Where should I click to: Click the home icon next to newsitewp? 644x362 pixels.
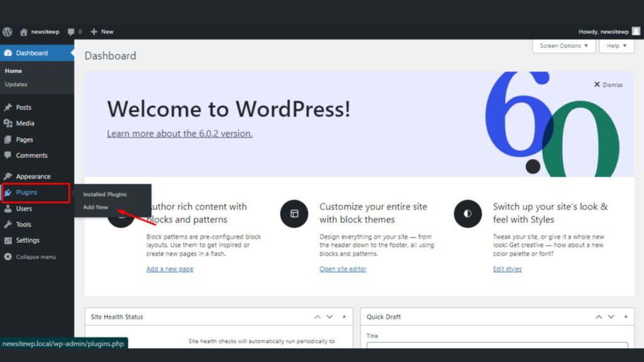tap(24, 31)
